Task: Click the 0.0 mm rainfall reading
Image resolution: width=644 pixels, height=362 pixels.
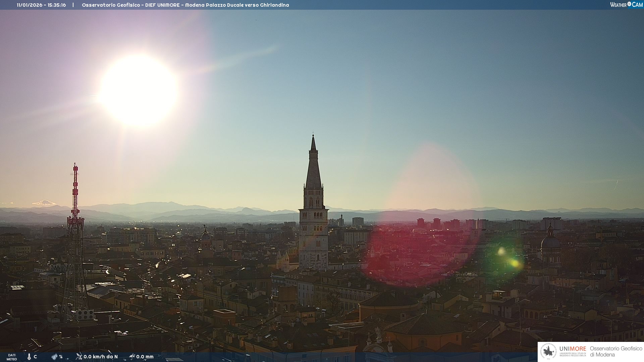Action: point(145,357)
